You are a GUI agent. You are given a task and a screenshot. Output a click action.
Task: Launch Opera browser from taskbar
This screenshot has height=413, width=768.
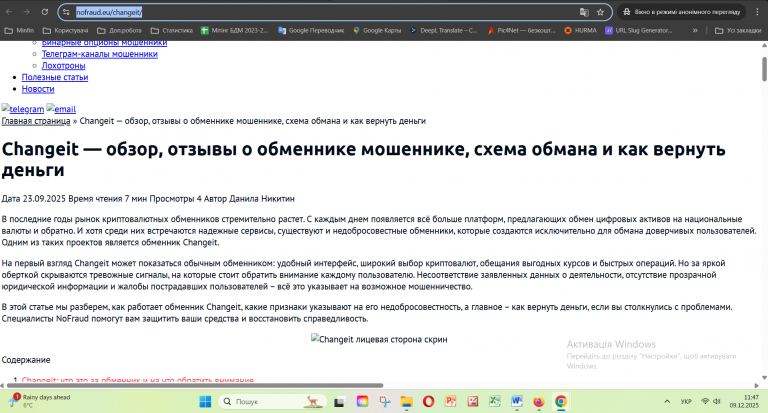429,402
